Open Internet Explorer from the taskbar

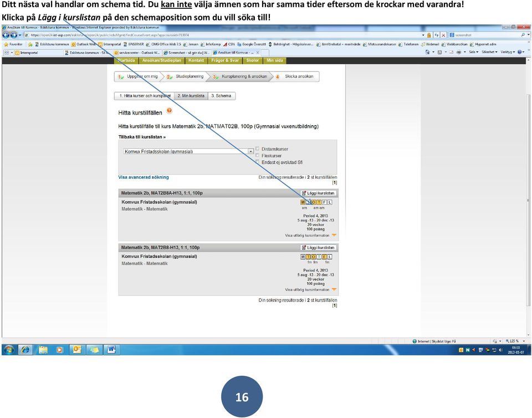click(25, 349)
